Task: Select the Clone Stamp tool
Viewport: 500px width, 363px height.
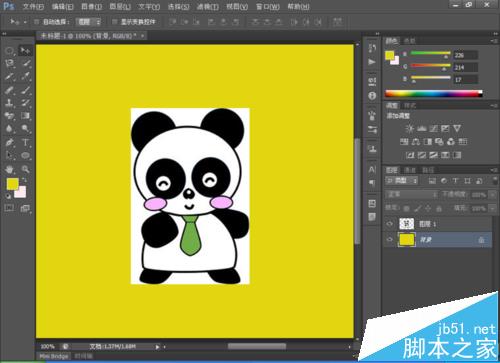Action: 9,103
